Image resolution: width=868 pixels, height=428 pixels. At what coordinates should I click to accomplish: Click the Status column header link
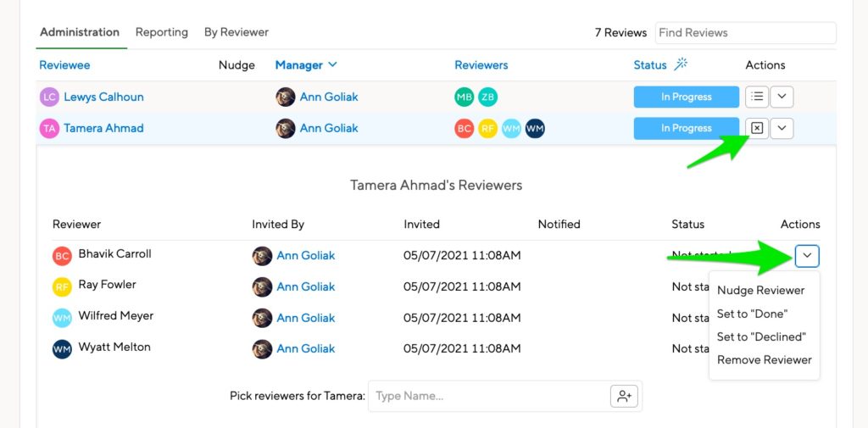point(650,64)
